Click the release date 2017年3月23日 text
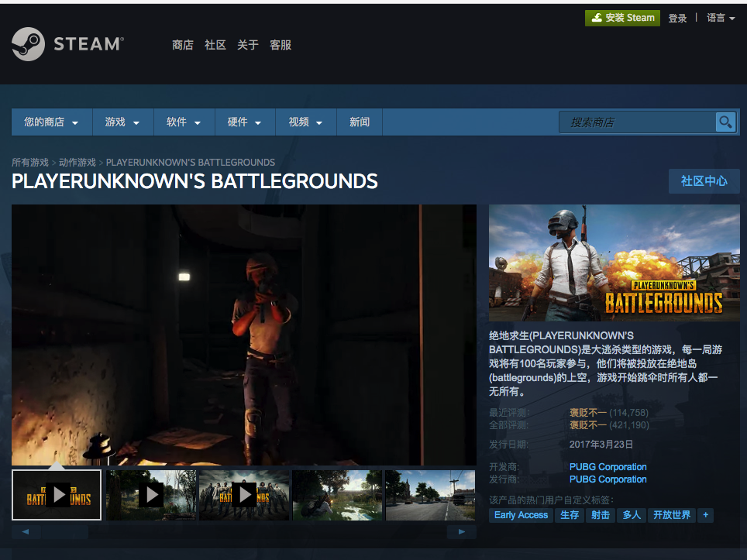Image resolution: width=747 pixels, height=560 pixels. click(601, 445)
